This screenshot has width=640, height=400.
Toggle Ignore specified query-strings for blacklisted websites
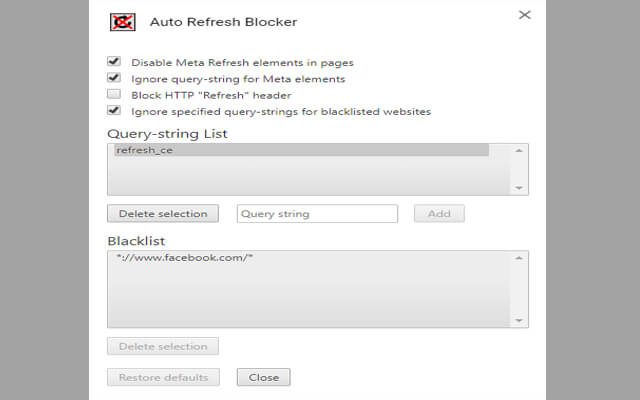click(x=114, y=111)
